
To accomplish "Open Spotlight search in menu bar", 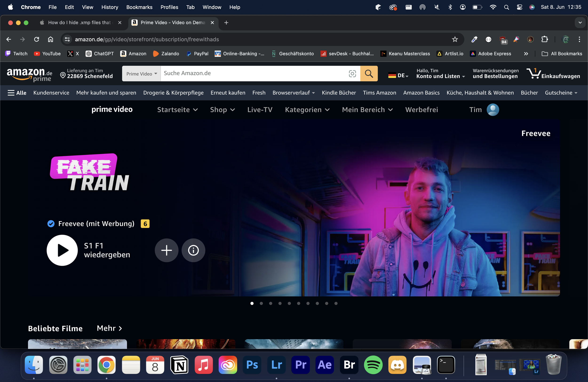I will 506,7.
